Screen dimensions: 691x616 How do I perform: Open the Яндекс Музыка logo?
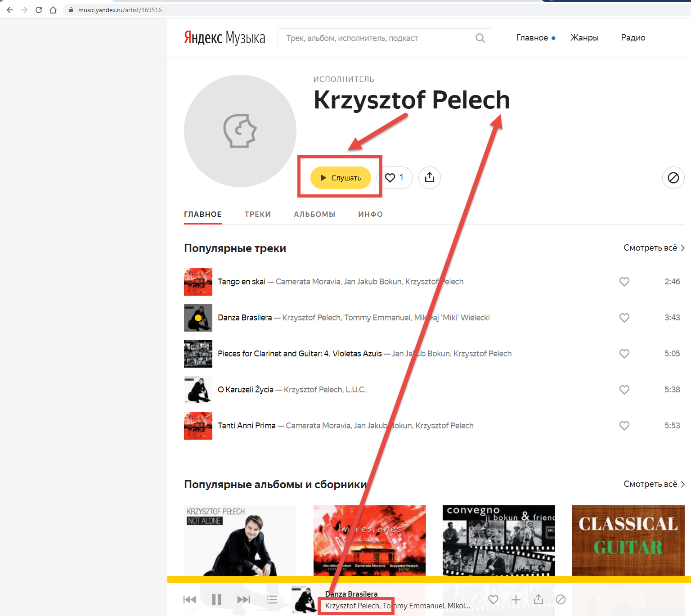(224, 38)
